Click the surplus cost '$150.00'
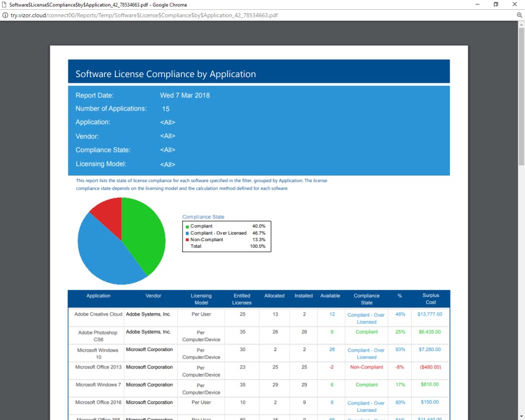525x420 pixels. click(x=430, y=402)
